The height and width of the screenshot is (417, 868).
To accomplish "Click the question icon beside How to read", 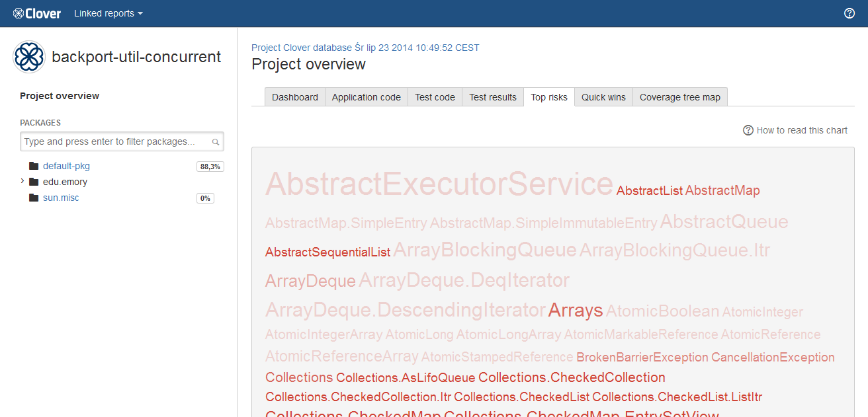I will coord(748,130).
